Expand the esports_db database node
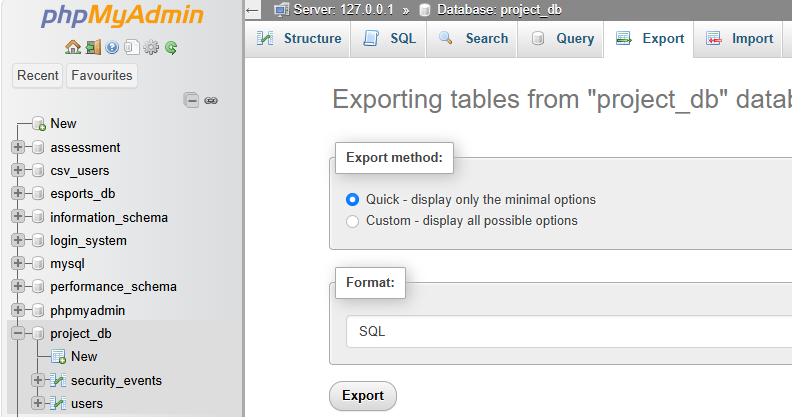792x417 pixels. [18, 193]
